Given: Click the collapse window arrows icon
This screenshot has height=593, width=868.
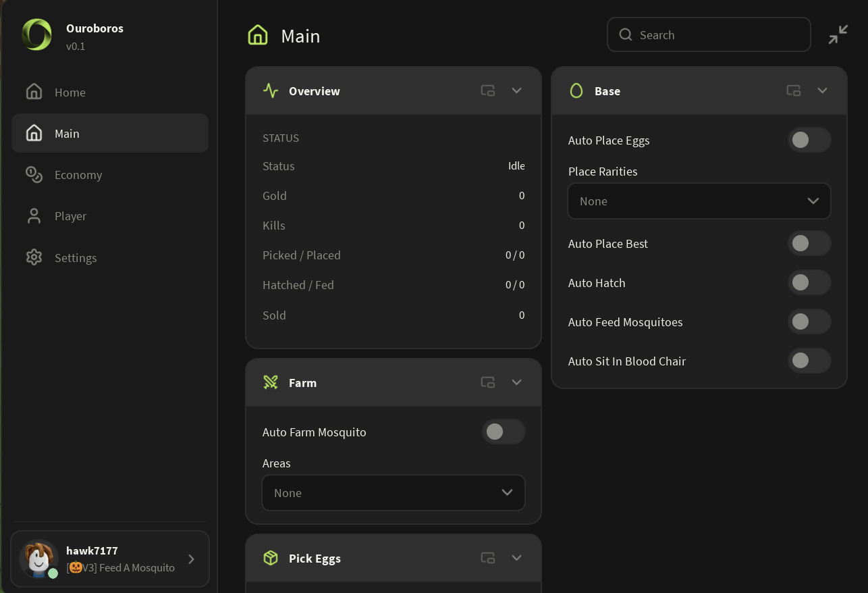Looking at the screenshot, I should (x=838, y=34).
